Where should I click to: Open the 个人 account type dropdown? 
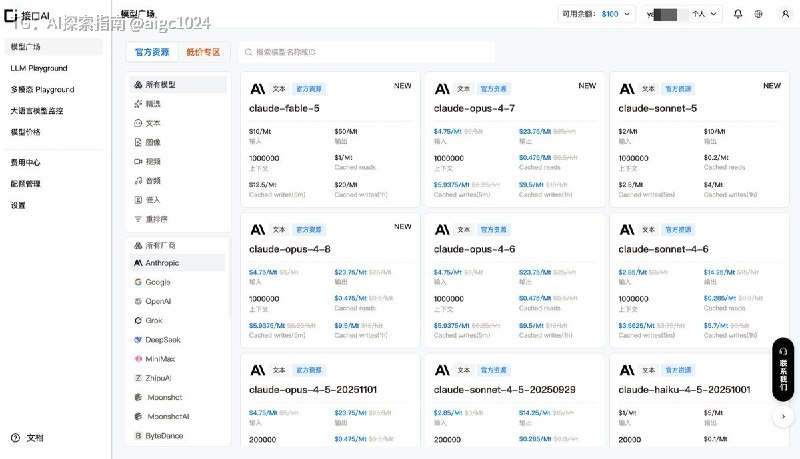click(x=704, y=14)
